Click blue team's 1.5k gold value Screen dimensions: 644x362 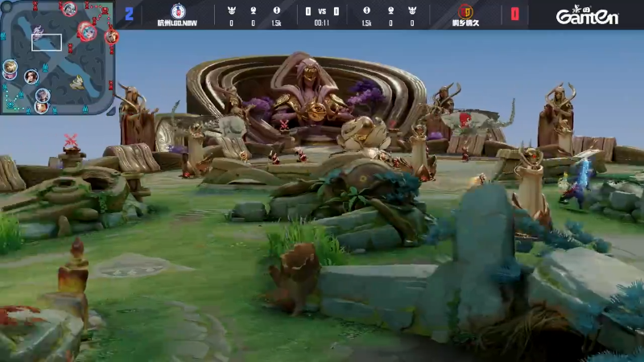[x=276, y=23]
